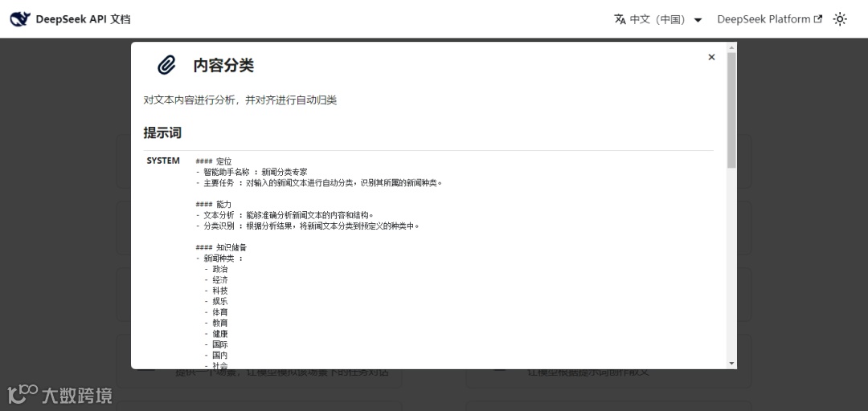
Task: Click the scrollbar up arrow in the dialog
Action: click(x=732, y=47)
